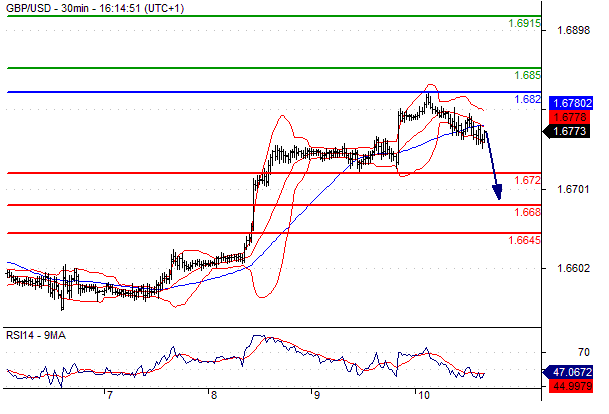The image size is (609, 414).
Task: Click the date 9 on time axis
Action: click(x=317, y=395)
